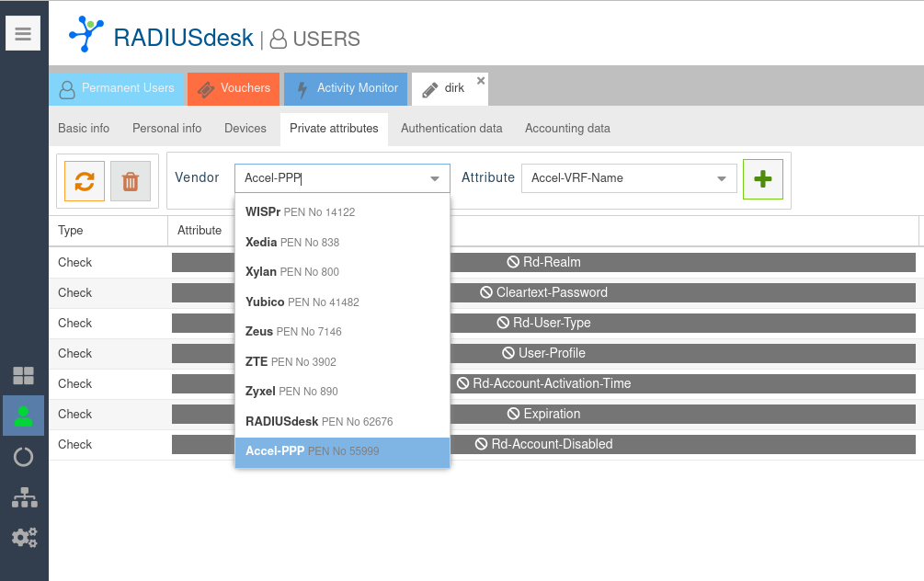Screen dimensions: 924x581
Task: Click into the Vendor text field
Action: [331, 178]
